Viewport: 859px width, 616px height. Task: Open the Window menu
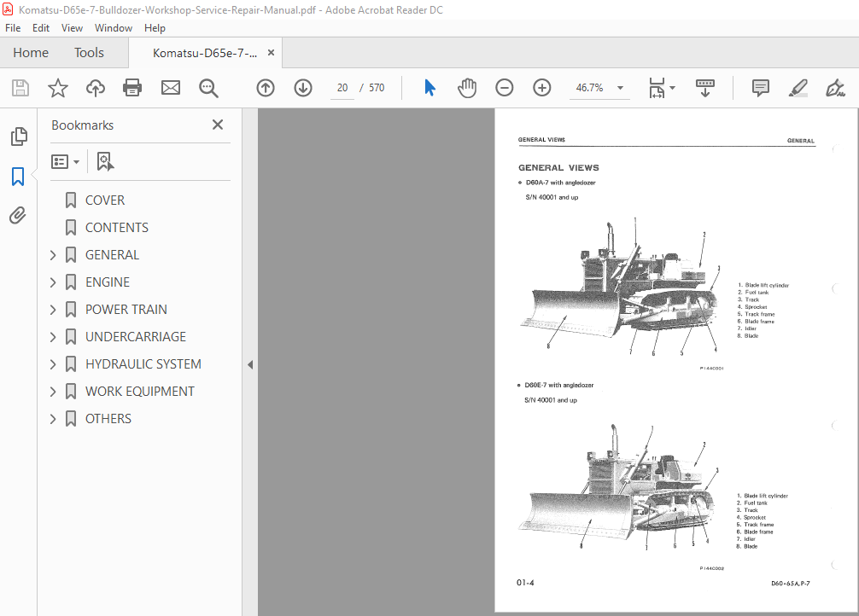(x=114, y=28)
